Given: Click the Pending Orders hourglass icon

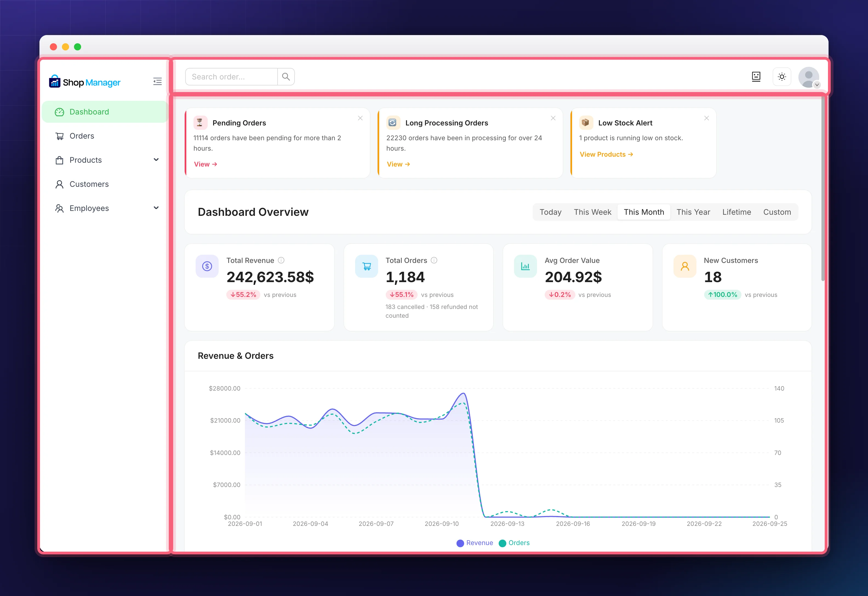Looking at the screenshot, I should coord(200,122).
